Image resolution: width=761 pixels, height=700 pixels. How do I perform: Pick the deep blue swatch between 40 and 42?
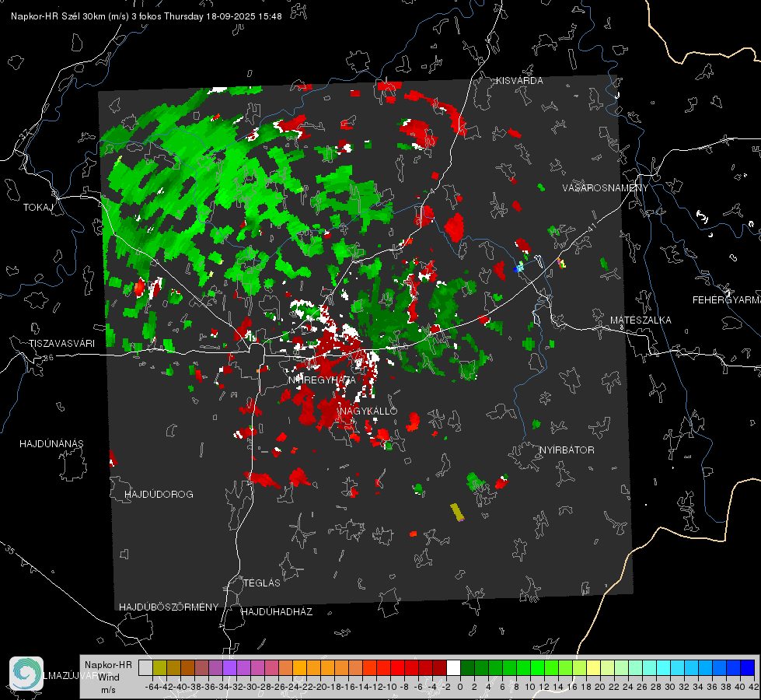[x=748, y=667]
